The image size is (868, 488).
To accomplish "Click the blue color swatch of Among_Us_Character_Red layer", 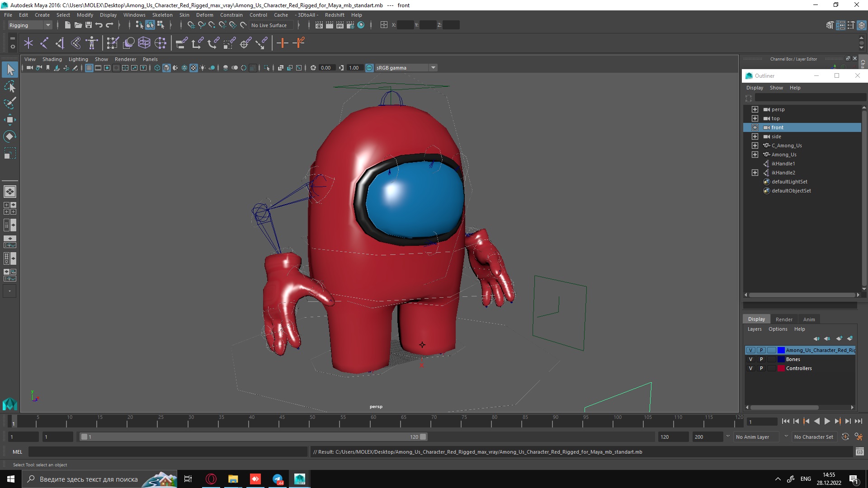I will coord(781,351).
